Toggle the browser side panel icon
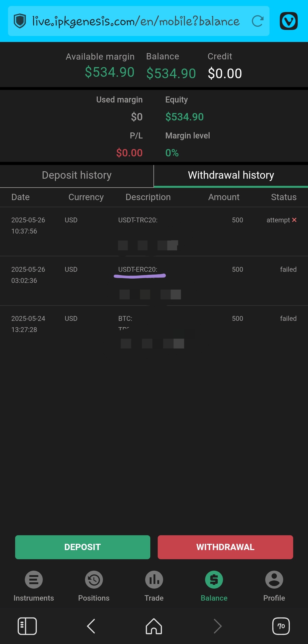The width and height of the screenshot is (308, 644). click(x=27, y=626)
